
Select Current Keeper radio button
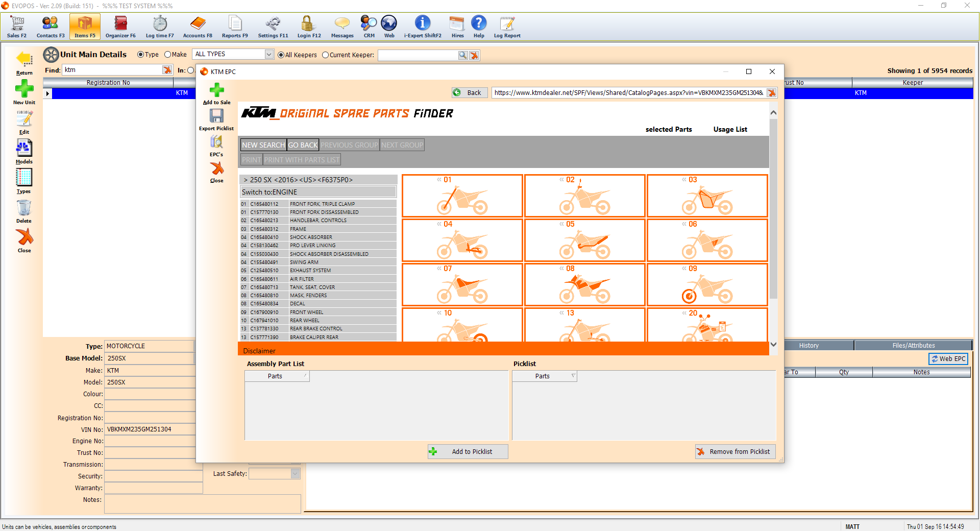click(x=325, y=55)
